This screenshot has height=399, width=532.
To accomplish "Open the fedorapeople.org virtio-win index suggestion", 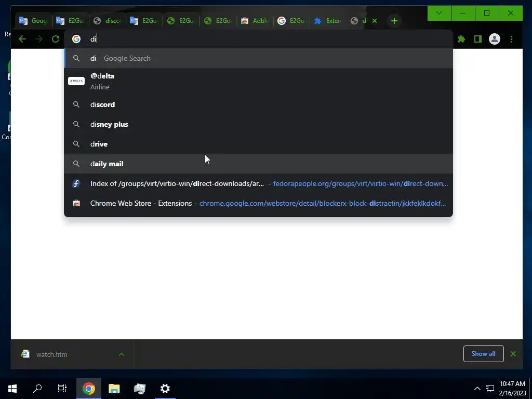I will 258,183.
